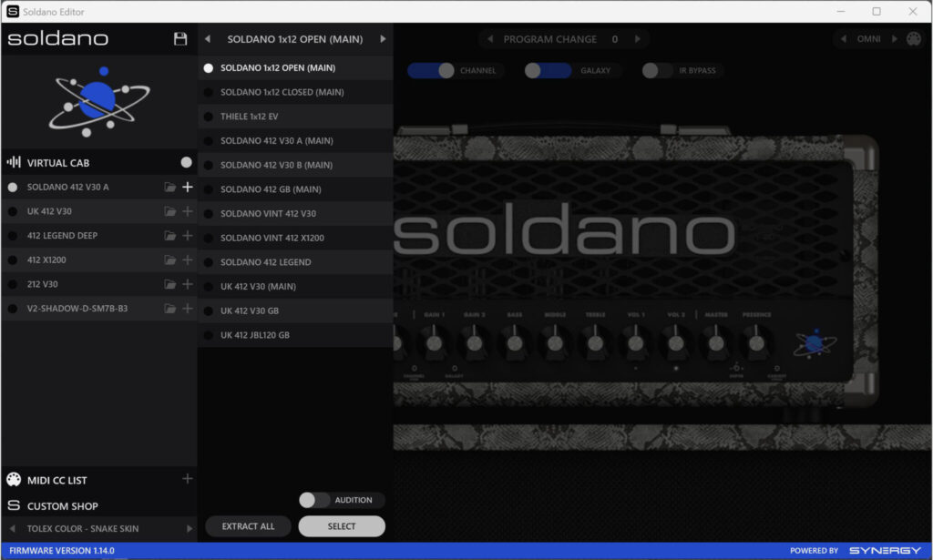Screen dimensions: 933x560
Task: Click the GAIN 1 knob
Action: [x=435, y=342]
